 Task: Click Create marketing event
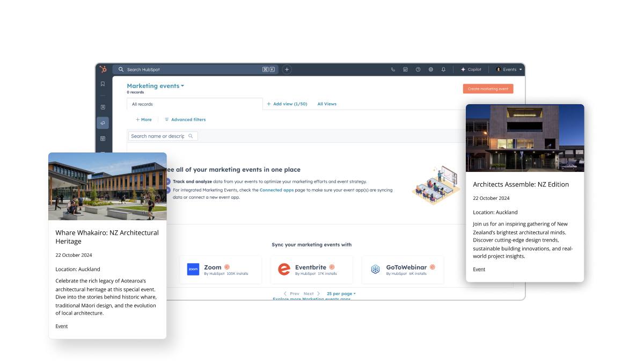point(488,89)
